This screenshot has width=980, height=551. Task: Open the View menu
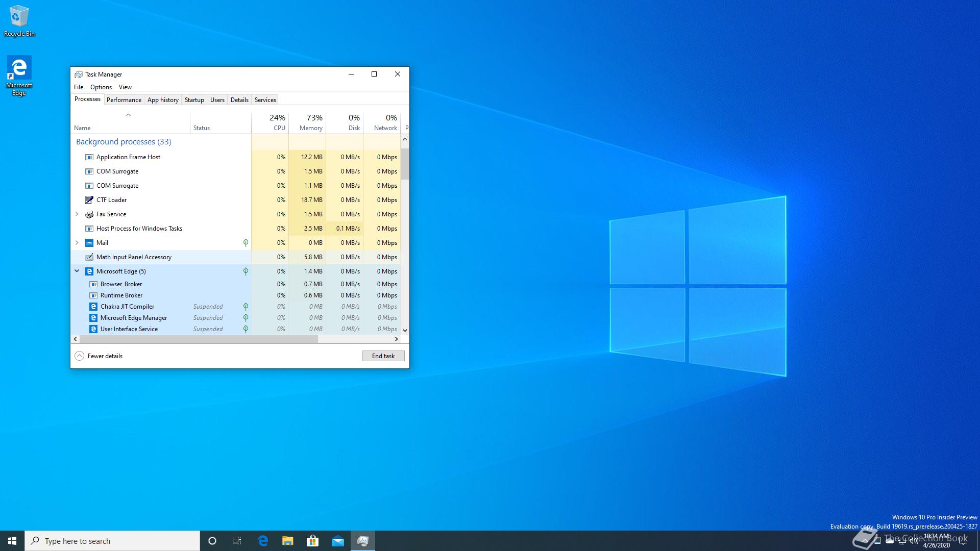pyautogui.click(x=125, y=87)
